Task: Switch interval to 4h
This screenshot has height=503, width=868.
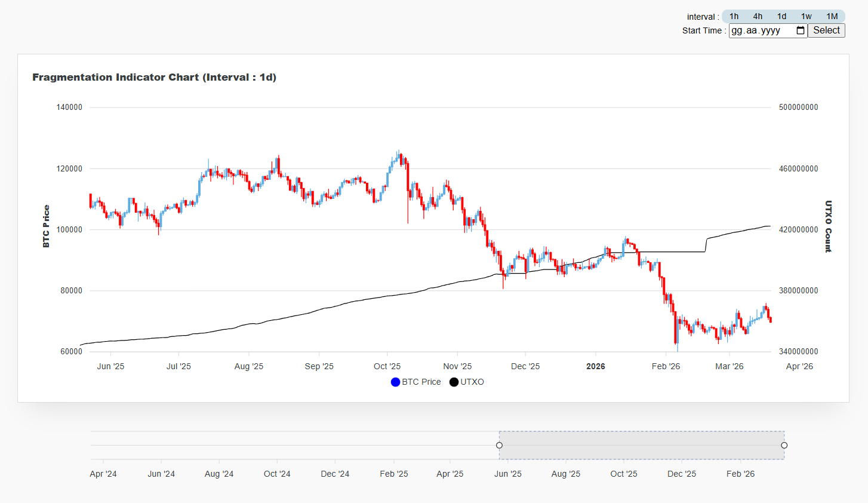Action: [758, 16]
